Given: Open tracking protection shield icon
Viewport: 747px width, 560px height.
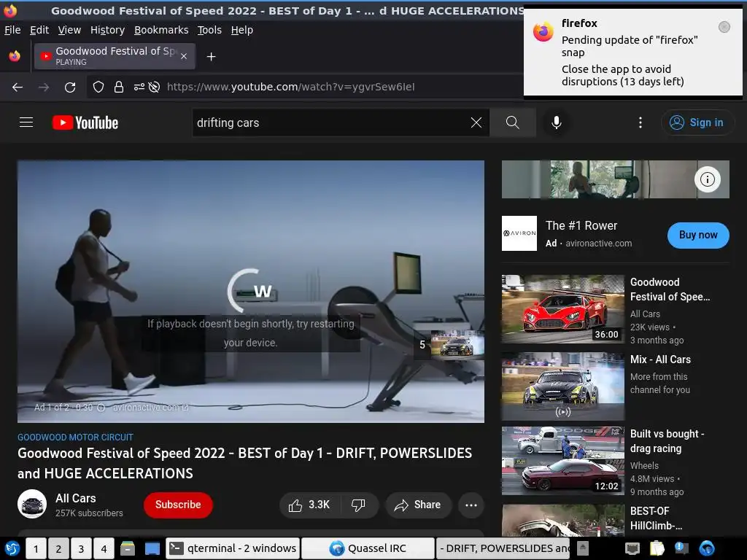Looking at the screenshot, I should [98, 87].
